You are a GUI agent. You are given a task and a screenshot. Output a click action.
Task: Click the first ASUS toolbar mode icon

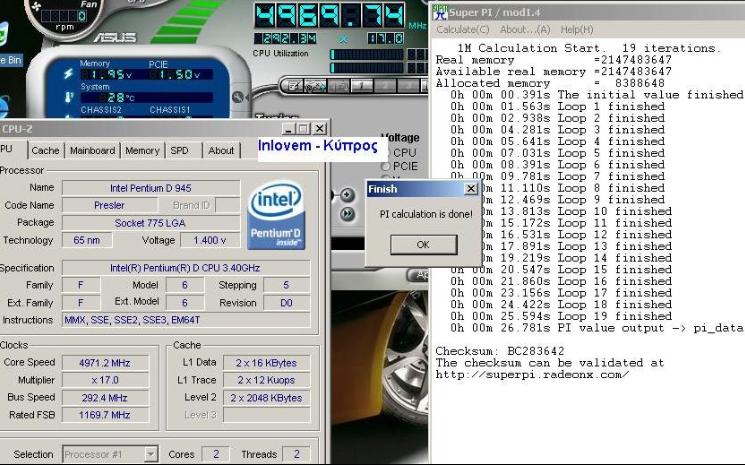click(293, 86)
